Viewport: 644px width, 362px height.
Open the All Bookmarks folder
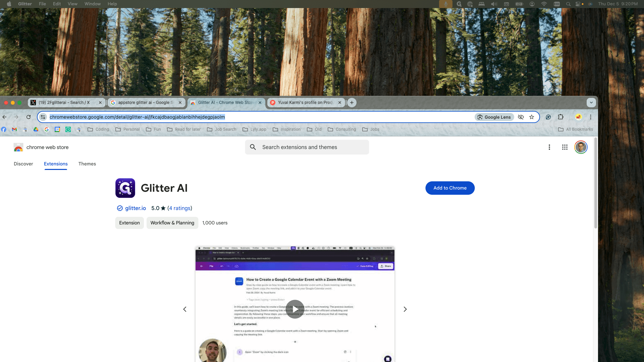(x=576, y=129)
